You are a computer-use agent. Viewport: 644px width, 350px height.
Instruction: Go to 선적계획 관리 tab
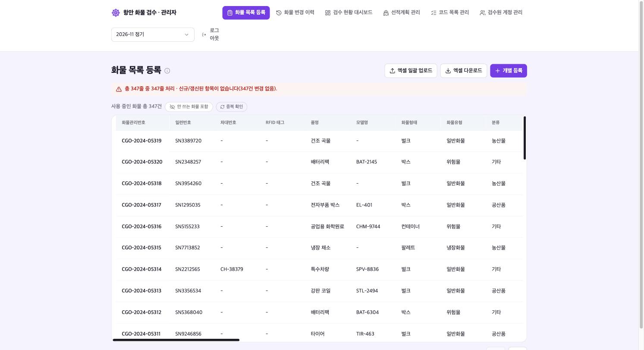pos(401,12)
